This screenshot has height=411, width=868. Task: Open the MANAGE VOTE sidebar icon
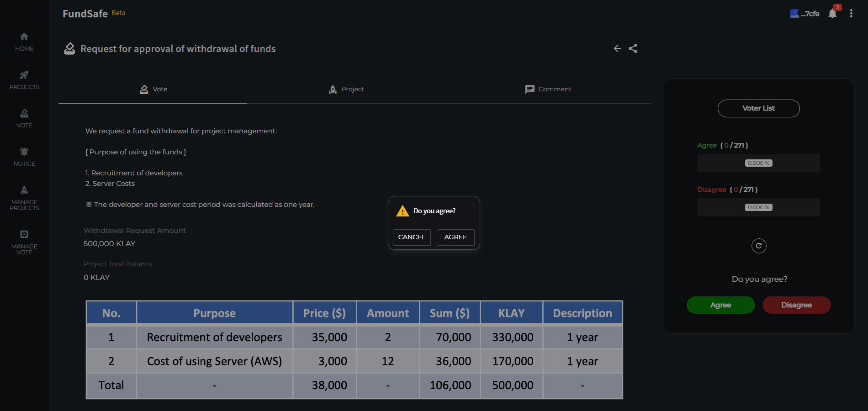[24, 234]
